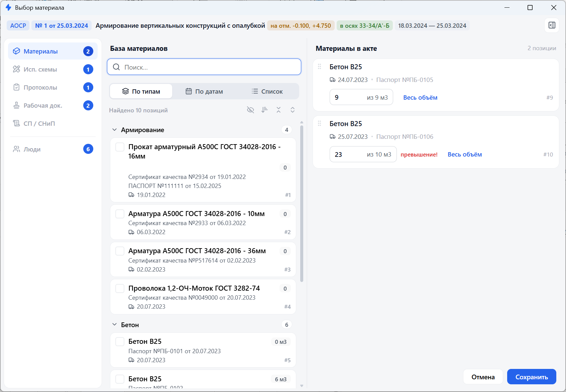Click ПАСПОРТ №111111 от 15.02.2025 text

(175, 186)
